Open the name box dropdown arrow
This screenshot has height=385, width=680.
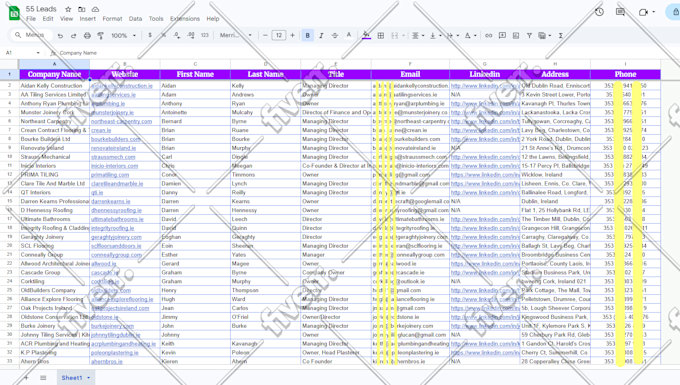click(38, 53)
